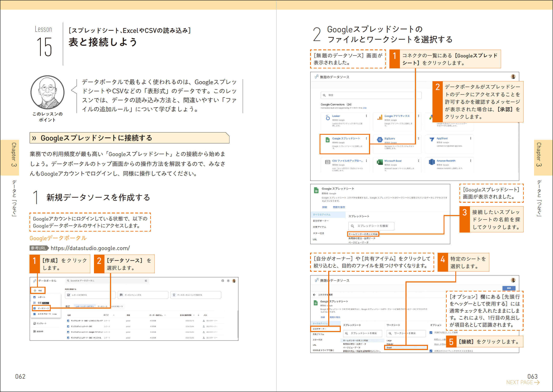Viewport: 553px width, 392px height.
Task: Select the Google アナリティクス connector icon
Action: click(x=380, y=117)
